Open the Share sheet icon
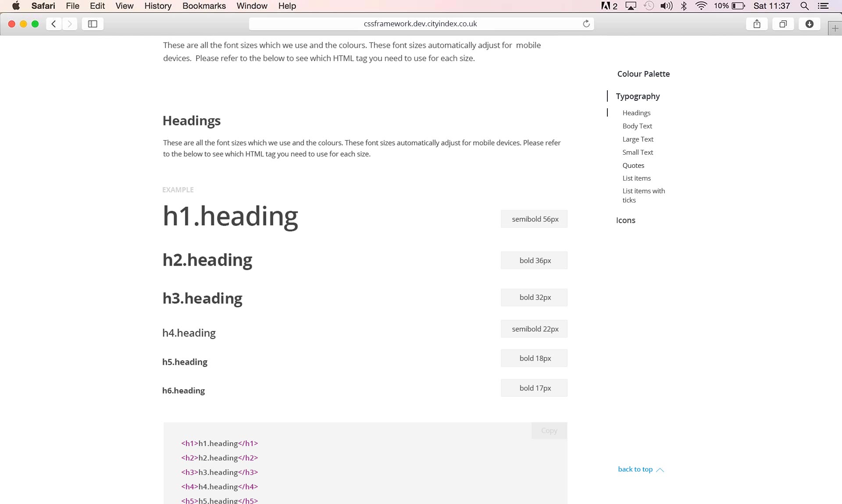 click(x=756, y=24)
